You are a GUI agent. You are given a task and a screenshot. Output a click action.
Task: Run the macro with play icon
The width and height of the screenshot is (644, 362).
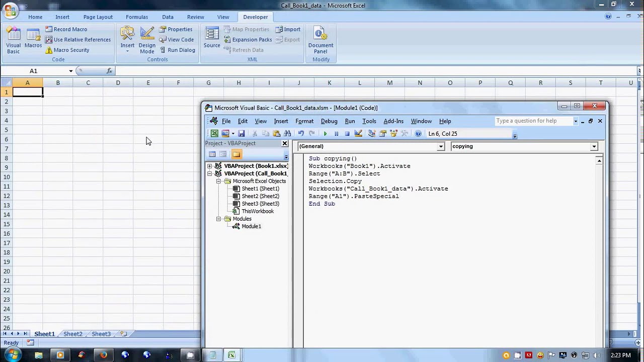[x=326, y=134]
